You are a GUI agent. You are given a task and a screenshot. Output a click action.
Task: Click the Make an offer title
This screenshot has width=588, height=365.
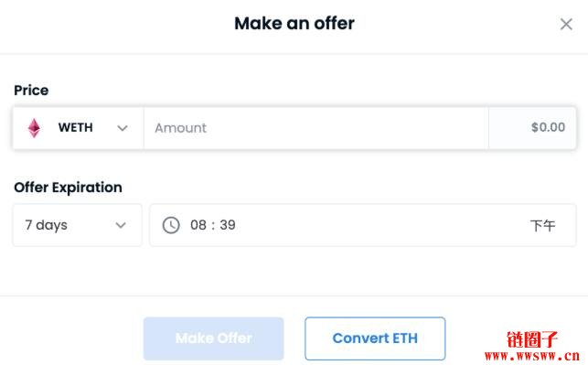294,23
